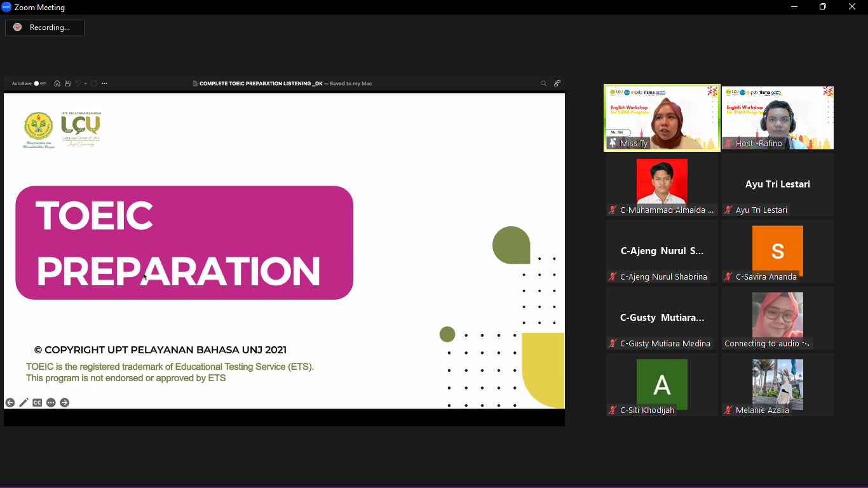Click the Save disk icon

click(67, 83)
